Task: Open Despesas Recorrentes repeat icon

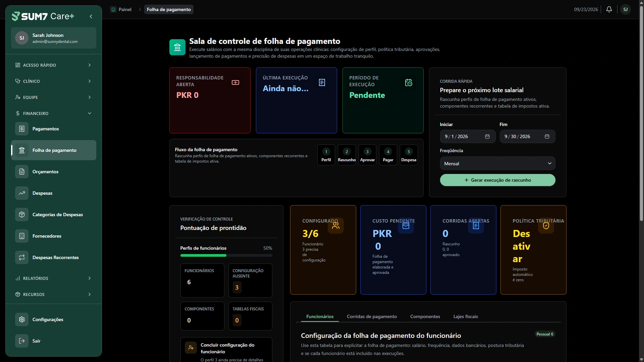Action: [22, 257]
